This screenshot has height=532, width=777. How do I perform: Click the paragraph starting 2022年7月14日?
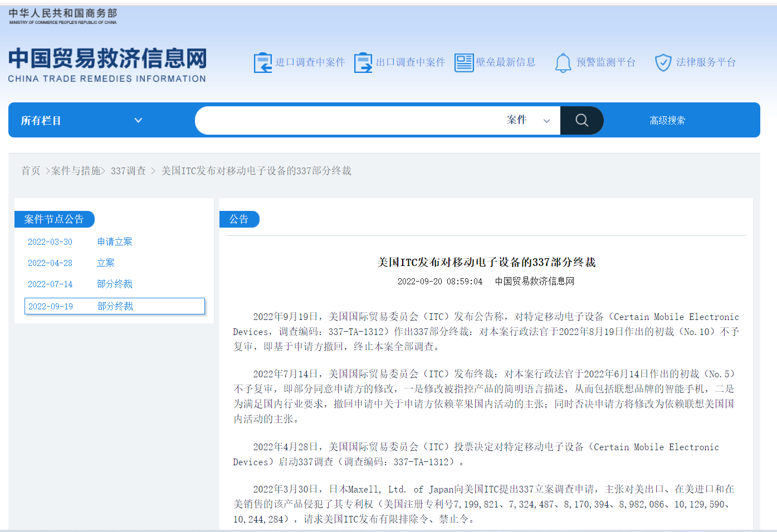pos(484,396)
